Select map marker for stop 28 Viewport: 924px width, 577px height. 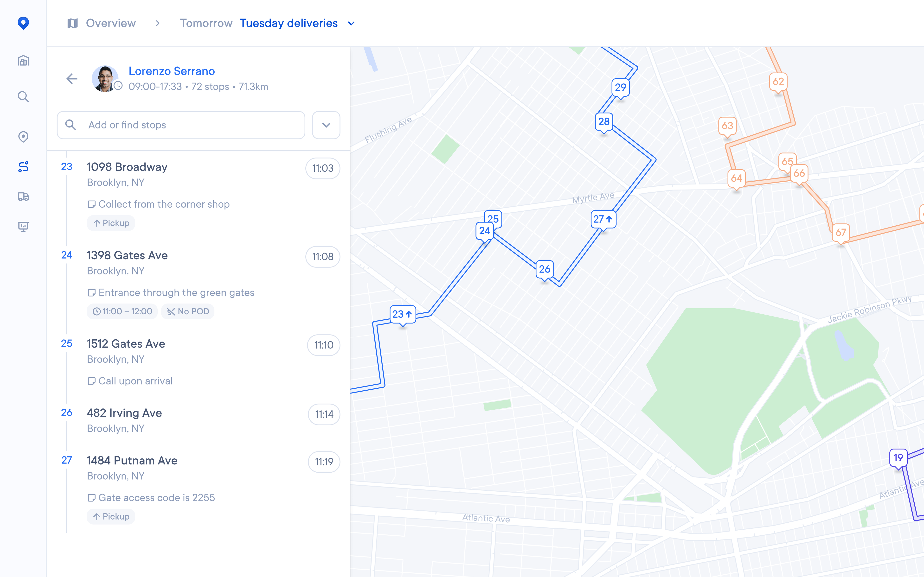click(604, 122)
